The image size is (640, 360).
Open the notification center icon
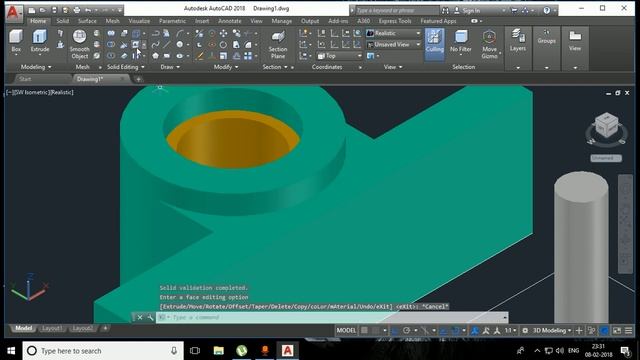pos(625,351)
